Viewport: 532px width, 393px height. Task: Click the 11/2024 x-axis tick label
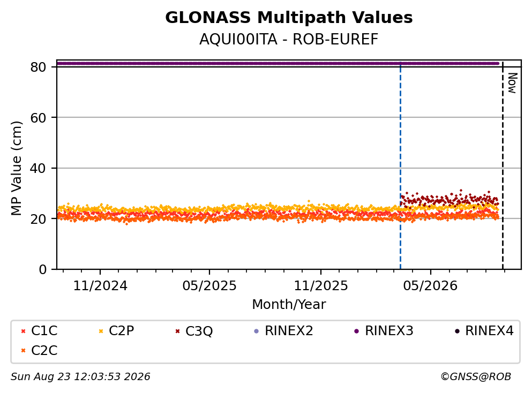click(100, 286)
